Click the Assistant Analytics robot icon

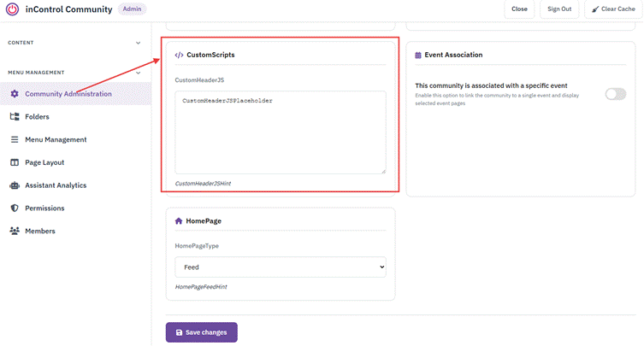[x=15, y=185]
